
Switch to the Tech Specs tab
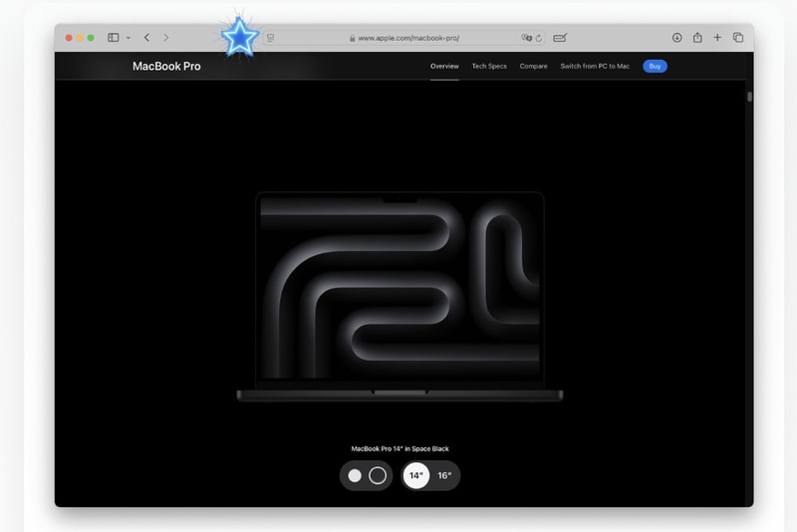pos(489,67)
